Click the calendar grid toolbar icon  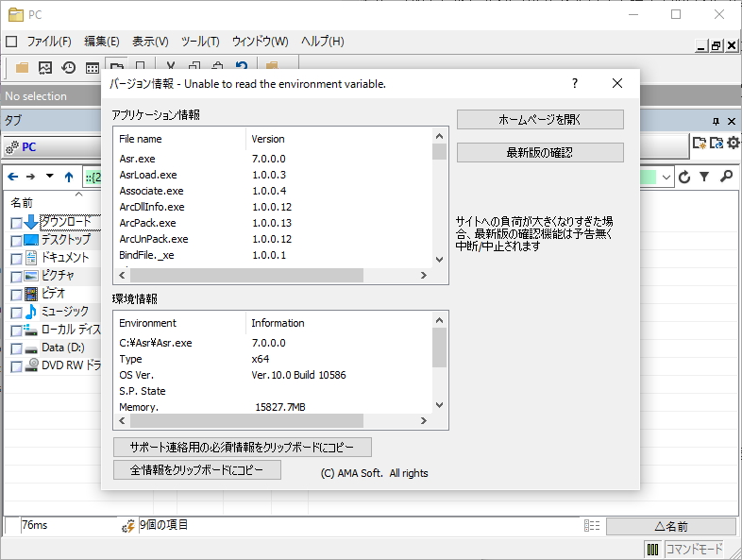(93, 68)
